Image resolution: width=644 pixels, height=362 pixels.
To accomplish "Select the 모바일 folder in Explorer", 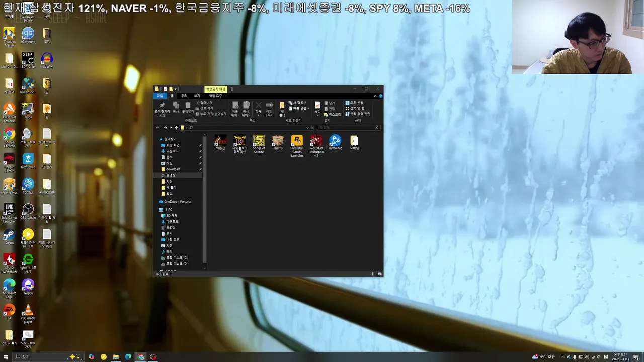I will pyautogui.click(x=354, y=143).
